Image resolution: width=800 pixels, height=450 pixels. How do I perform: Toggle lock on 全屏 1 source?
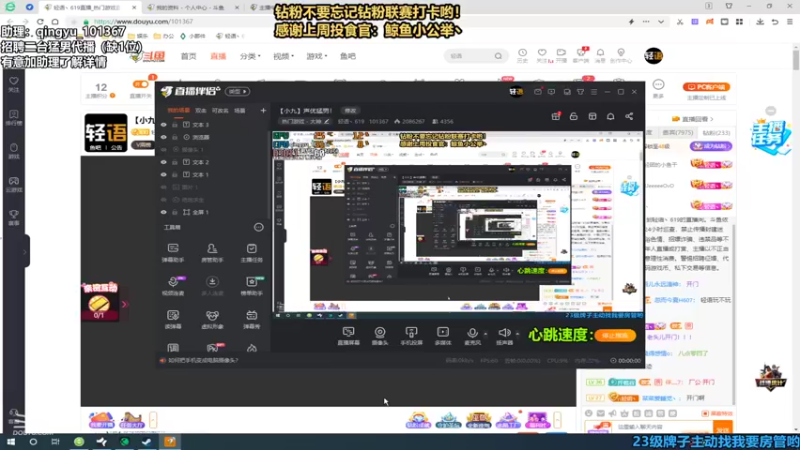(x=174, y=212)
